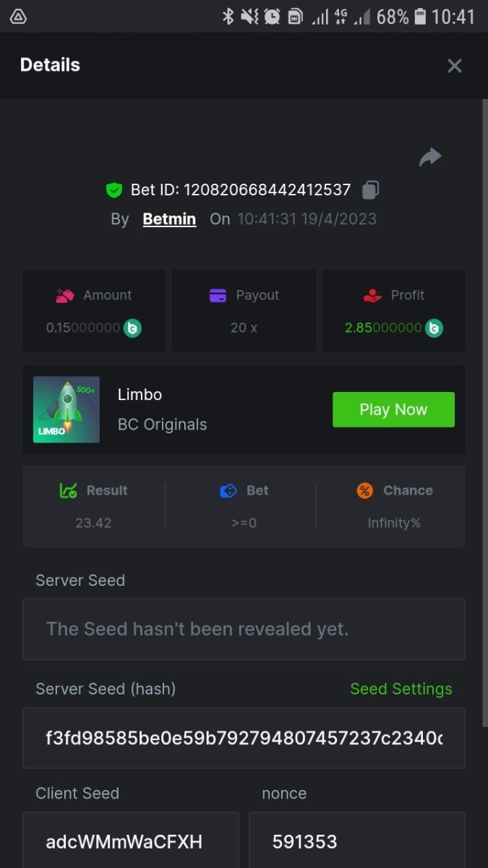Close the Details panel

(x=454, y=66)
